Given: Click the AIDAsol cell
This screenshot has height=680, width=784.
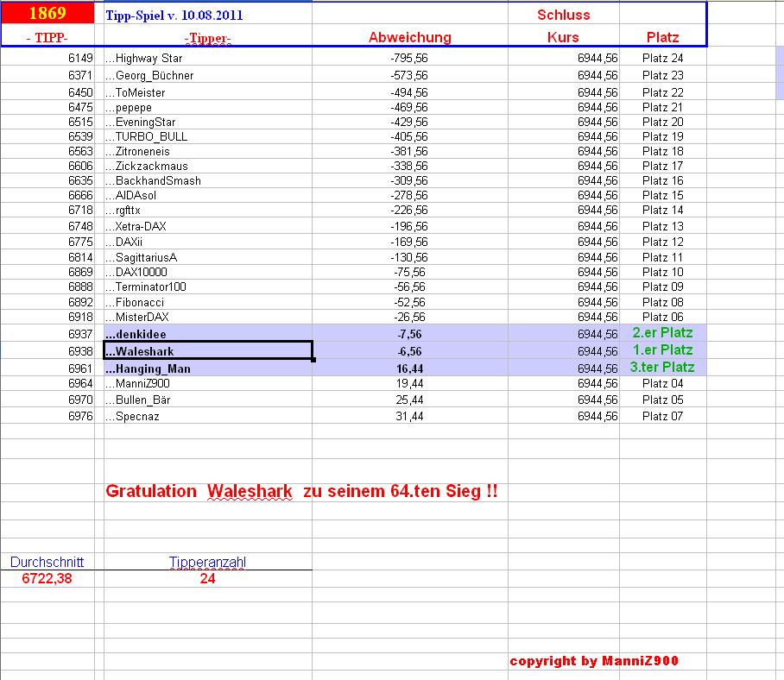Looking at the screenshot, I should pyautogui.click(x=207, y=195).
